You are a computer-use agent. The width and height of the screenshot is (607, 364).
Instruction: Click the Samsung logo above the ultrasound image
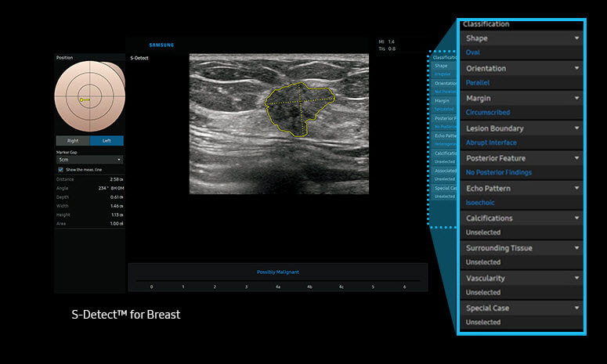[x=161, y=45]
